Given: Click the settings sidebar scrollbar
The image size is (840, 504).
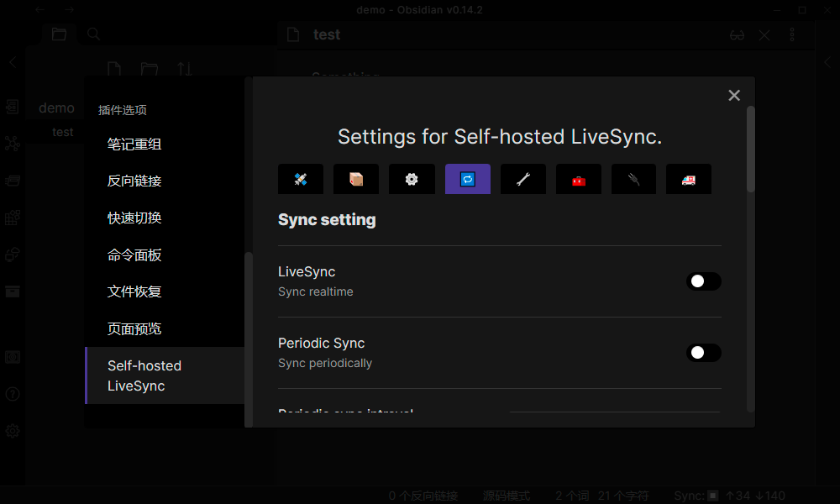Looking at the screenshot, I should (248, 339).
